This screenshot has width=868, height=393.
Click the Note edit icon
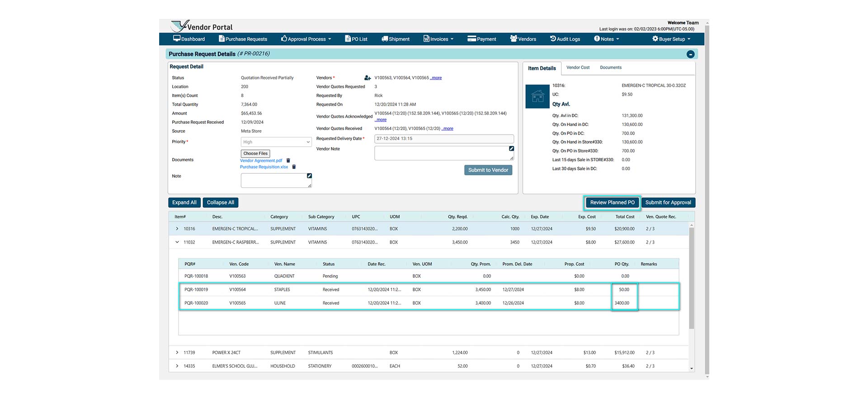(x=309, y=176)
